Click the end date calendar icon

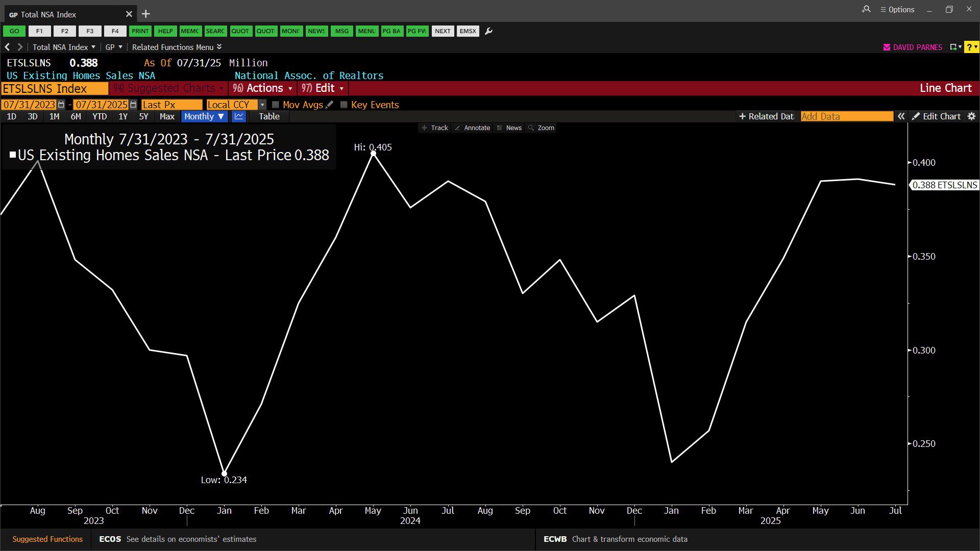tap(133, 105)
